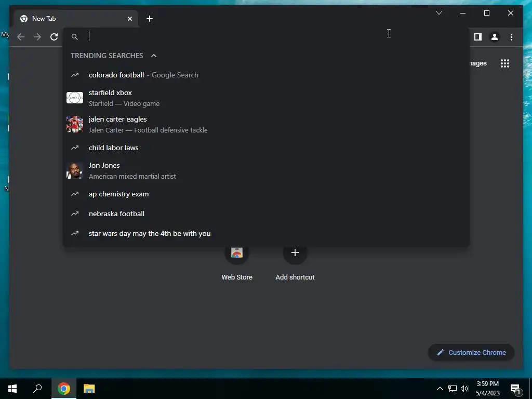This screenshot has width=532, height=399.
Task: Click the Jalen Carter photo thumbnail
Action: (75, 124)
